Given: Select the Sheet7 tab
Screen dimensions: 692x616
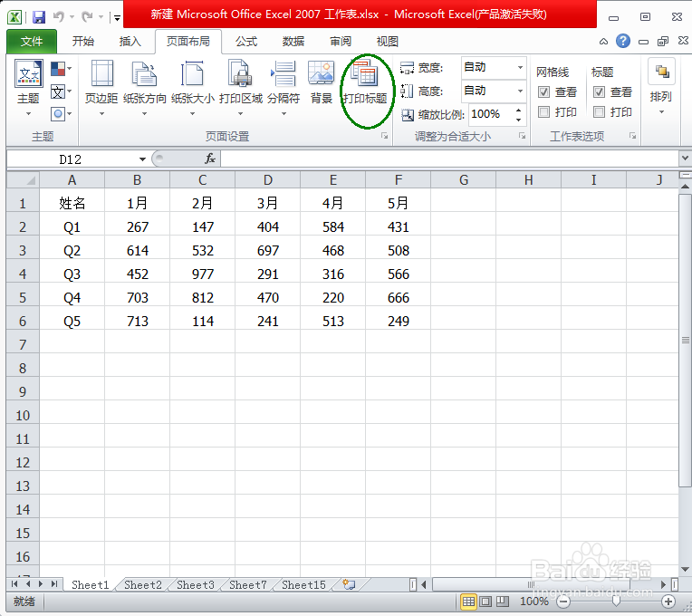Looking at the screenshot, I should click(248, 584).
